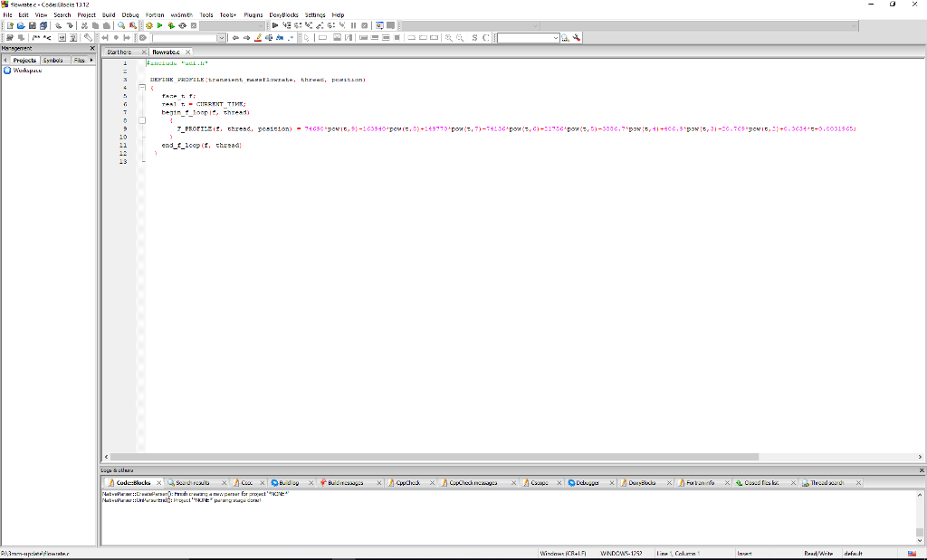The height and width of the screenshot is (560, 927).
Task: Open the Find and Replace dialog
Action: pyautogui.click(x=132, y=25)
